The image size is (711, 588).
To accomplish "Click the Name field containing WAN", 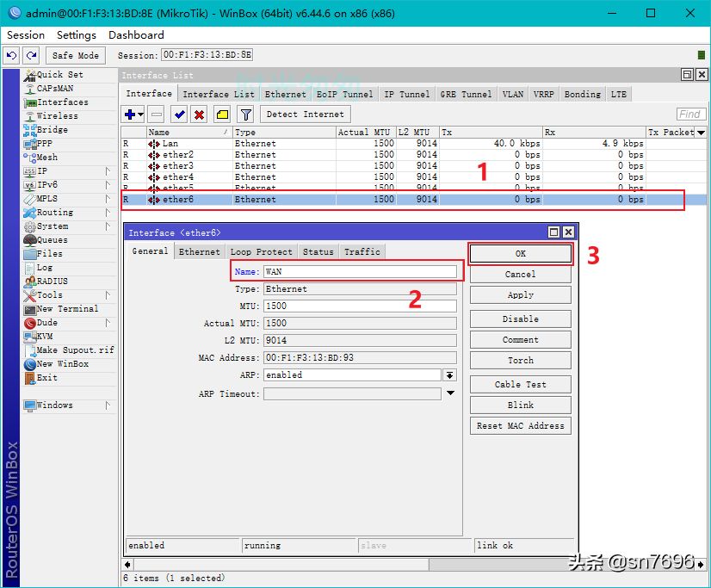I will (360, 271).
